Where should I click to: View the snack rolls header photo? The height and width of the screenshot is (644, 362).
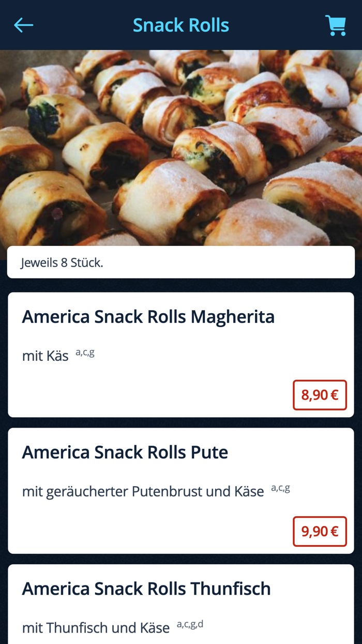tap(181, 148)
